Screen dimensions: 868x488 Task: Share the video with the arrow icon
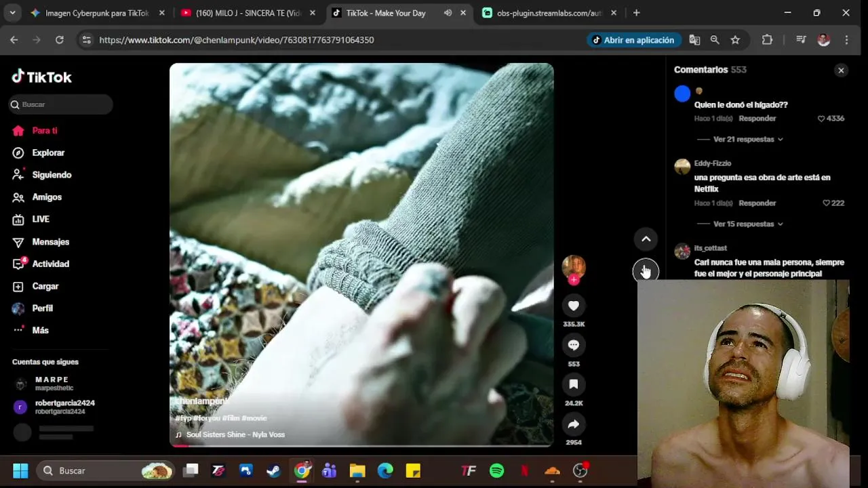574,424
